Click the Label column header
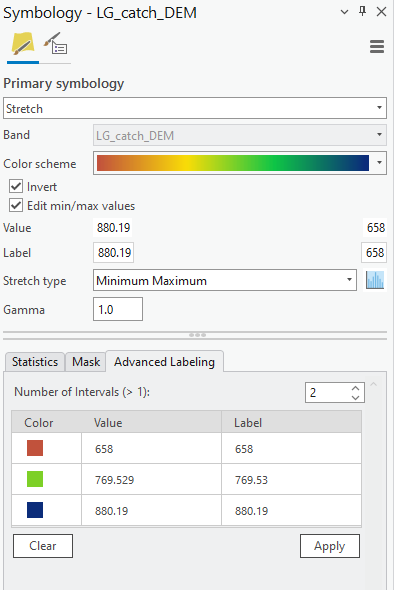The width and height of the screenshot is (394, 590). pyautogui.click(x=291, y=422)
